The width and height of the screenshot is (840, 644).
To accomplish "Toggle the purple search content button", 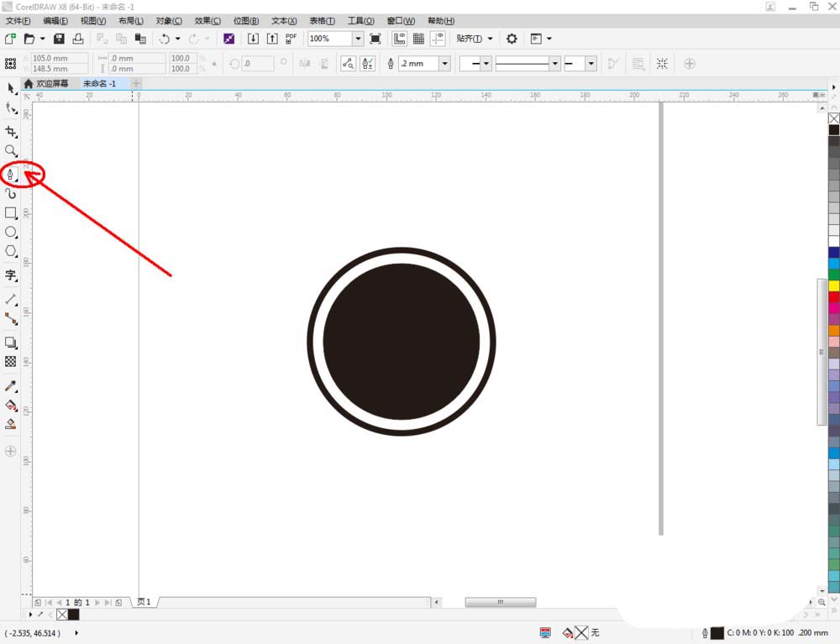I will point(228,39).
